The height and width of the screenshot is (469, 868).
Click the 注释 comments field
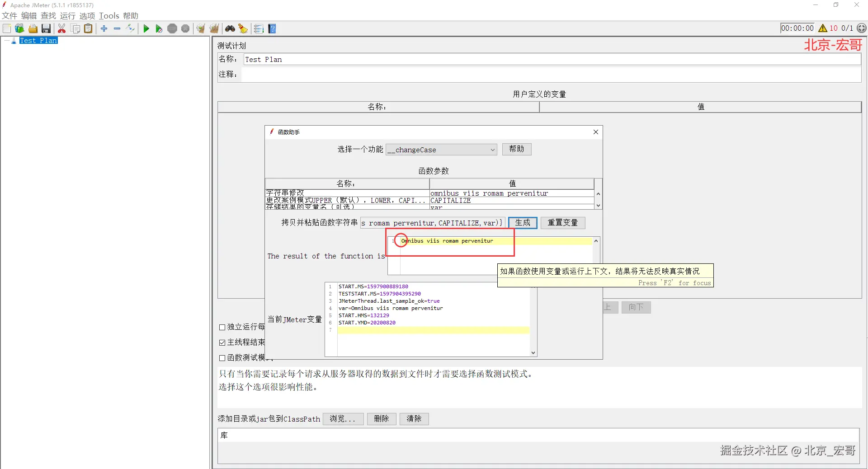click(x=551, y=75)
